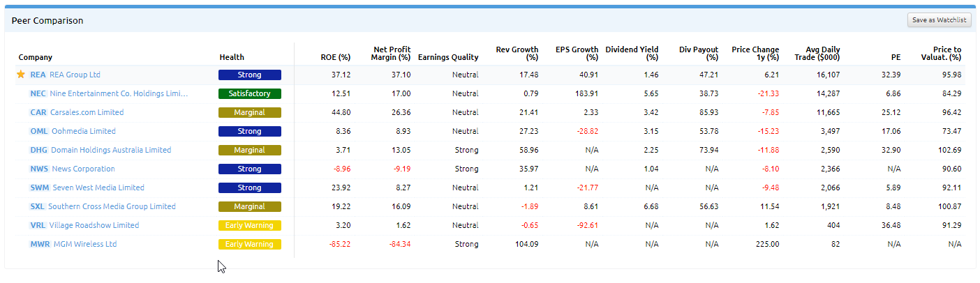Open Oohmedia Limited company link
This screenshot has width=980, height=283.
tap(84, 131)
